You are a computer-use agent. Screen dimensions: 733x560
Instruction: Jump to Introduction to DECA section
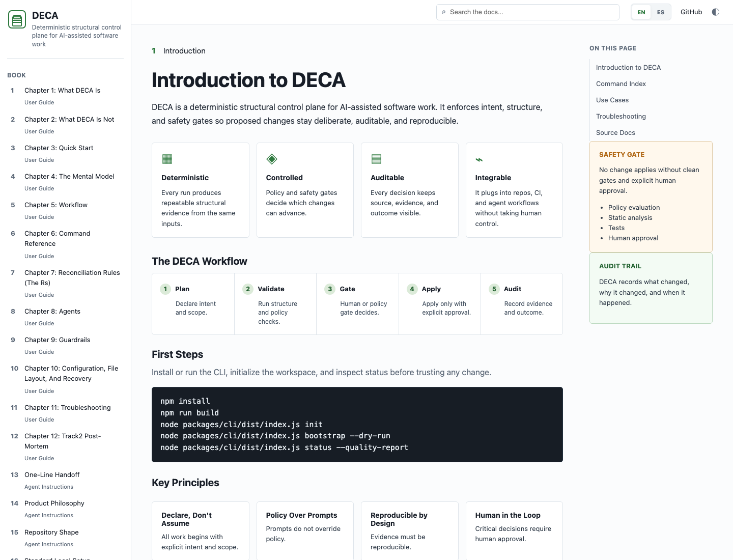tap(628, 67)
